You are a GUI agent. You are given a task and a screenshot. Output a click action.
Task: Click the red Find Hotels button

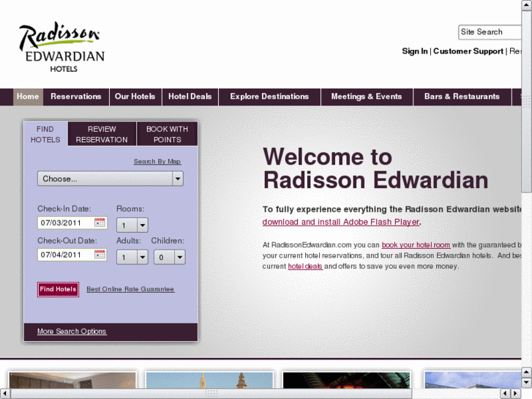[58, 289]
